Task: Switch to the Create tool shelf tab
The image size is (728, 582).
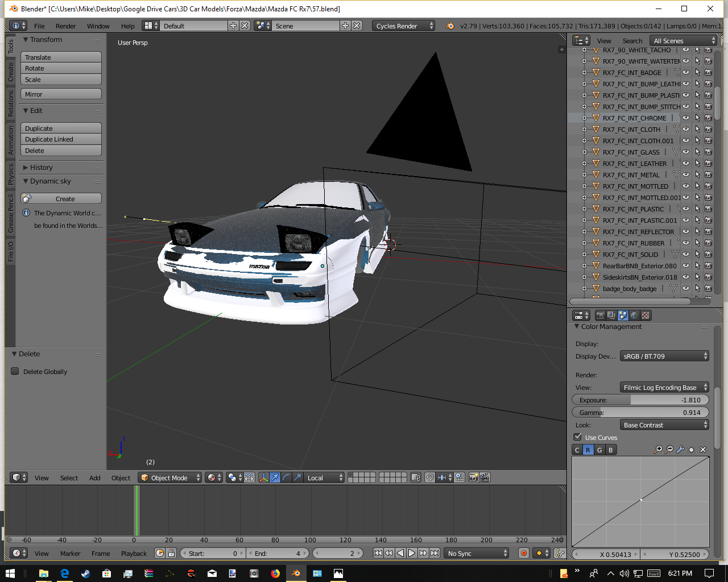Action: tap(10, 72)
